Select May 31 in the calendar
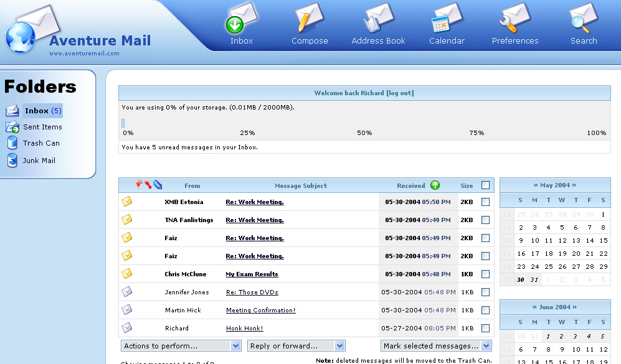The width and height of the screenshot is (621, 364). pos(534,280)
